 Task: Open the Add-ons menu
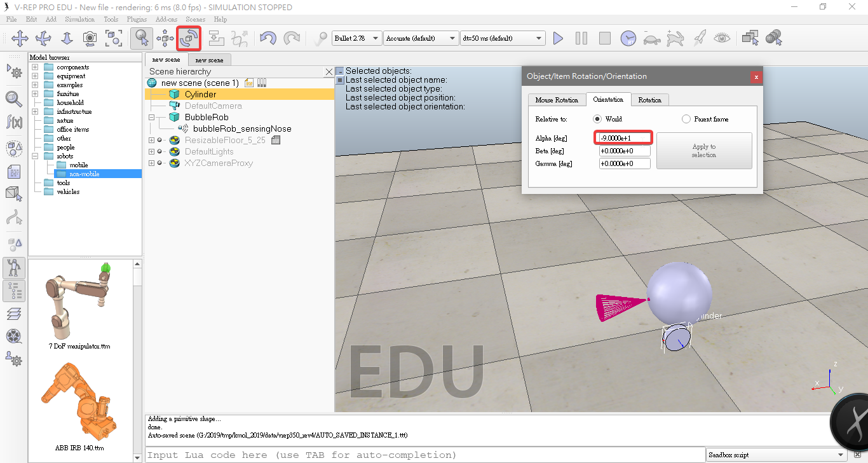click(166, 20)
